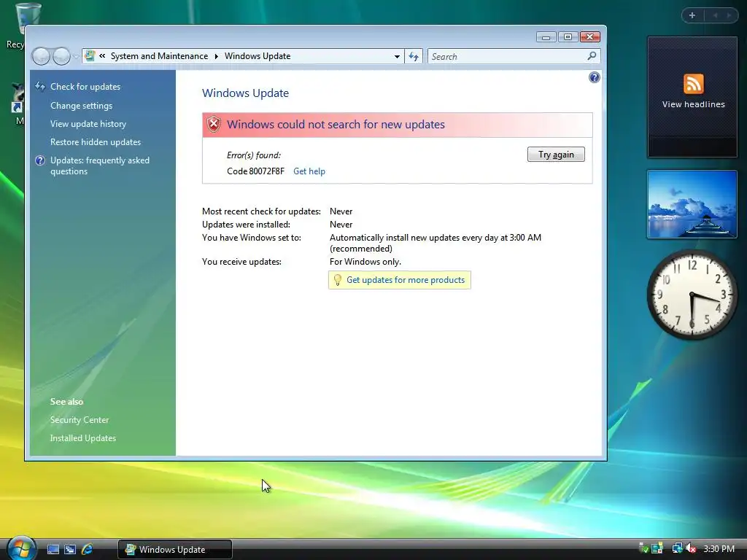747x560 pixels.
Task: Click the Windows Update page heading
Action: (245, 93)
